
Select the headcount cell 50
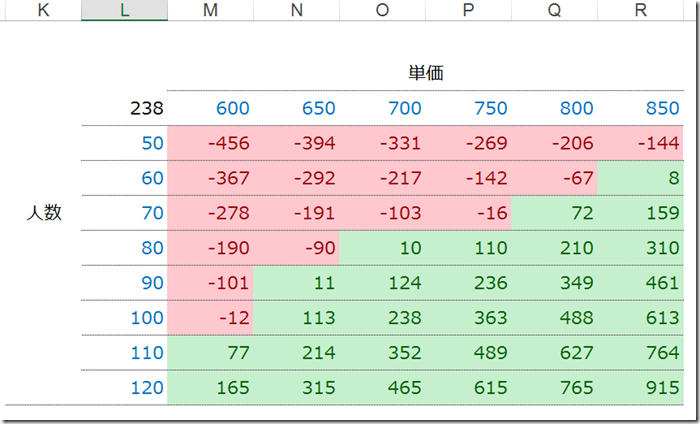click(124, 143)
